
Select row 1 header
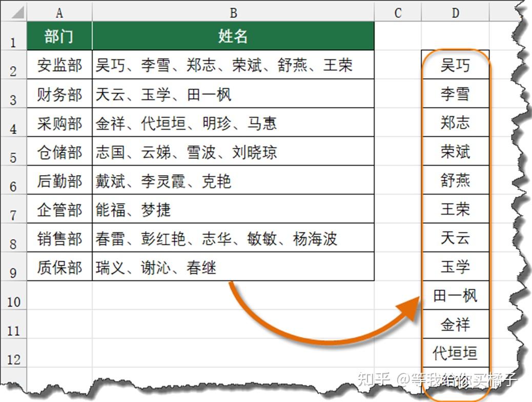[13, 36]
